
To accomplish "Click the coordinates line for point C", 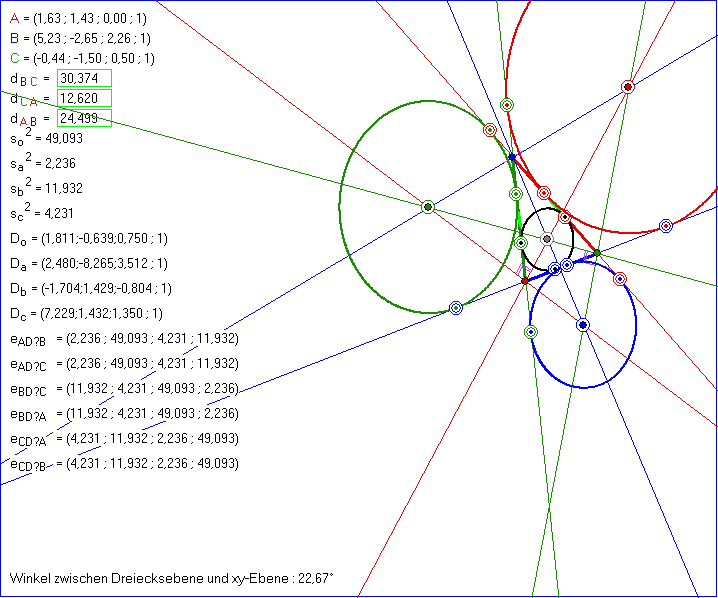I will tap(82, 58).
